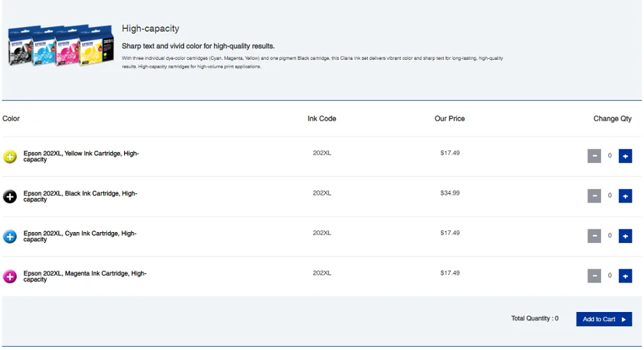The height and width of the screenshot is (350, 644).
Task: Click the 202XL ink code in Yellow row
Action: click(322, 153)
